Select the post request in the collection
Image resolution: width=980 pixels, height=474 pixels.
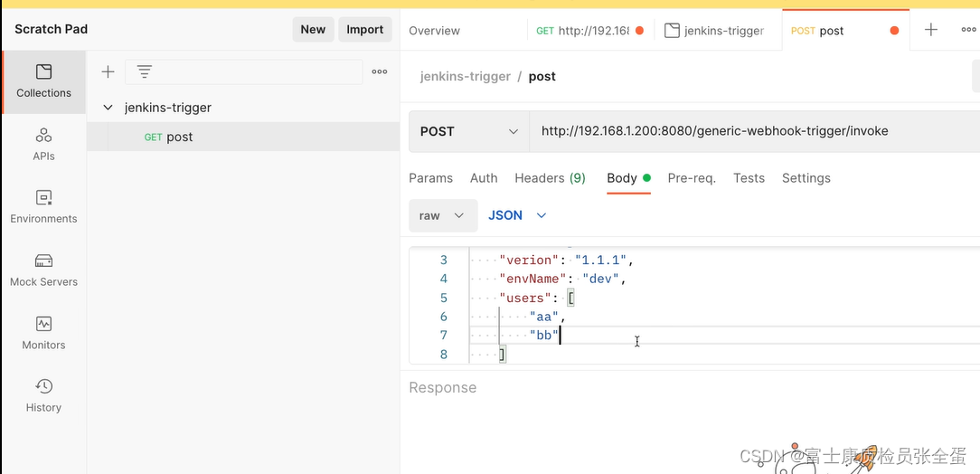[x=243, y=137]
